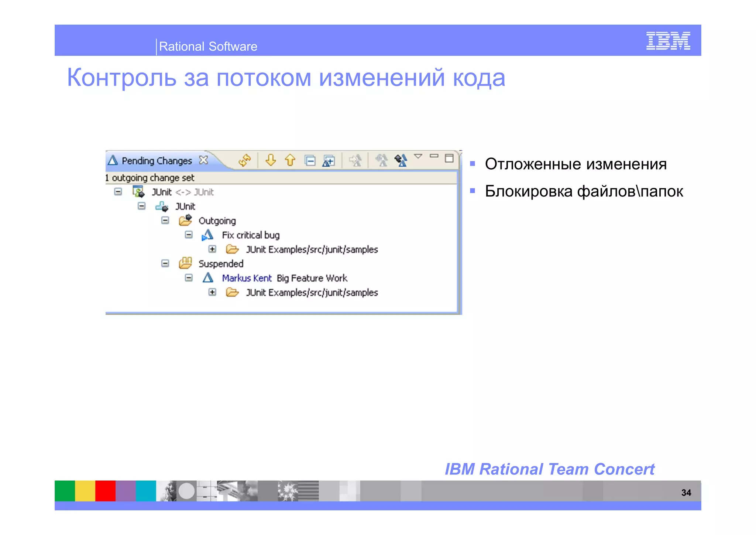Click the component icon beside JUnit
This screenshot has width=756, height=535.
[162, 206]
